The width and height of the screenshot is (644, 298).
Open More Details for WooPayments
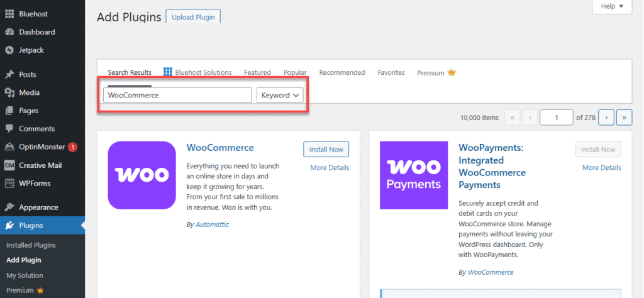pos(601,168)
